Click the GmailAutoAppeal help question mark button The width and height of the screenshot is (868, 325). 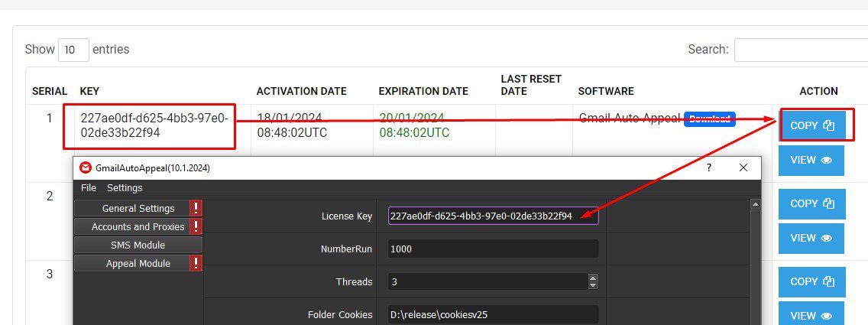708,167
